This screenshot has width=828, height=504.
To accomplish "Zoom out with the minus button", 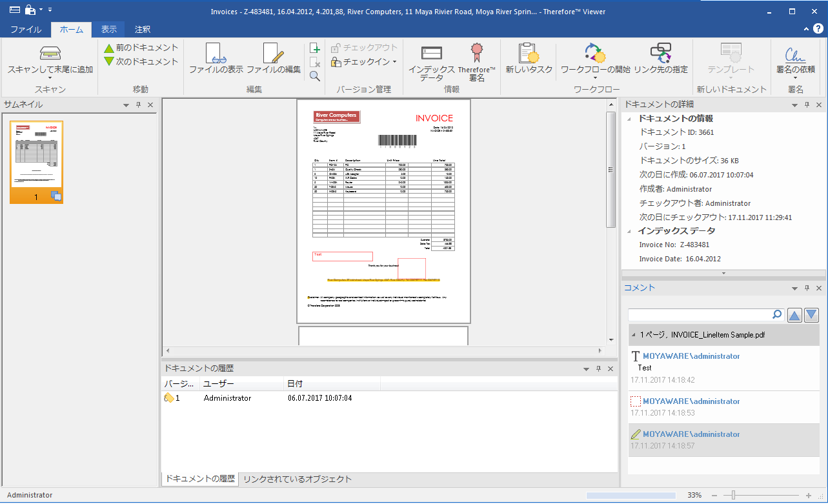I will click(x=716, y=495).
